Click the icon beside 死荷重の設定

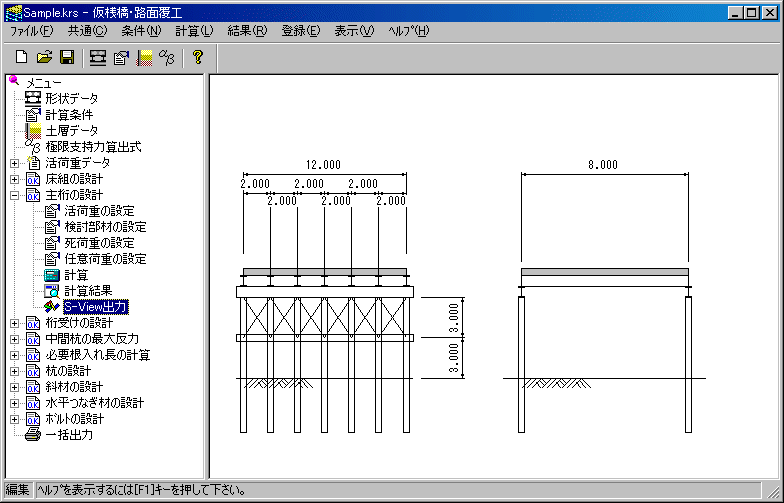[x=52, y=242]
